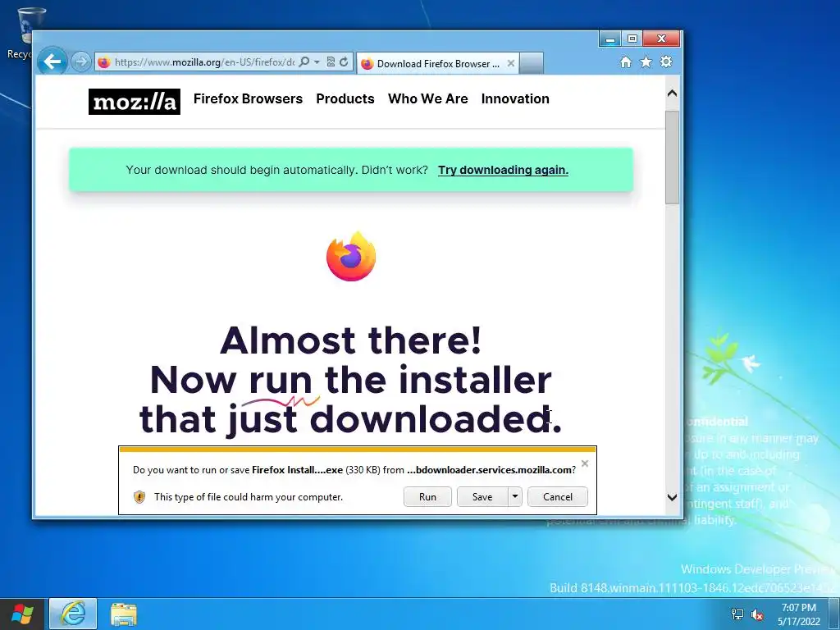Open the Windows Start menu
840x630 pixels.
[22, 614]
